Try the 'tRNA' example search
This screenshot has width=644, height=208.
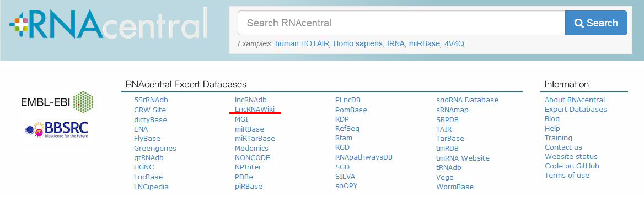(395, 43)
